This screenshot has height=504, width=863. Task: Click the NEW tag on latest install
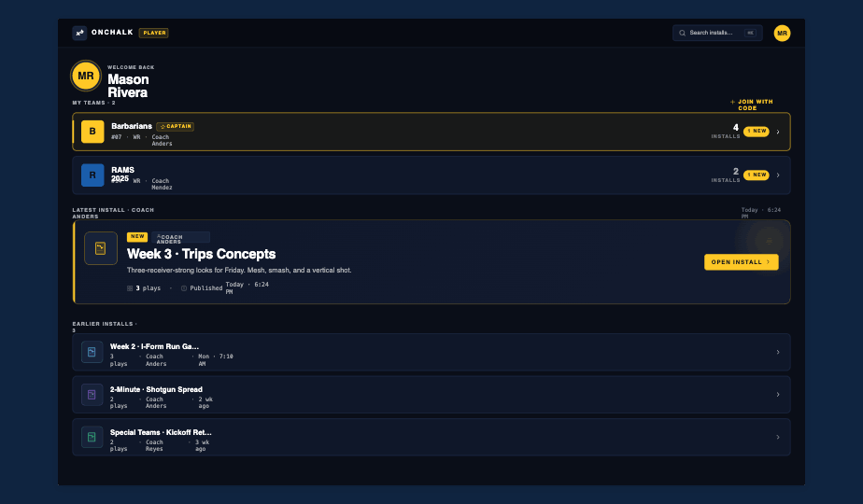tap(137, 236)
